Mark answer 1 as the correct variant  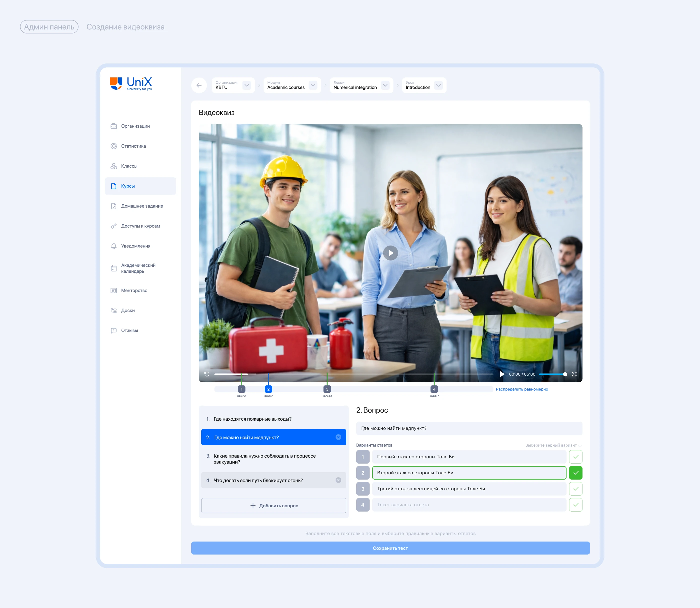[576, 457]
